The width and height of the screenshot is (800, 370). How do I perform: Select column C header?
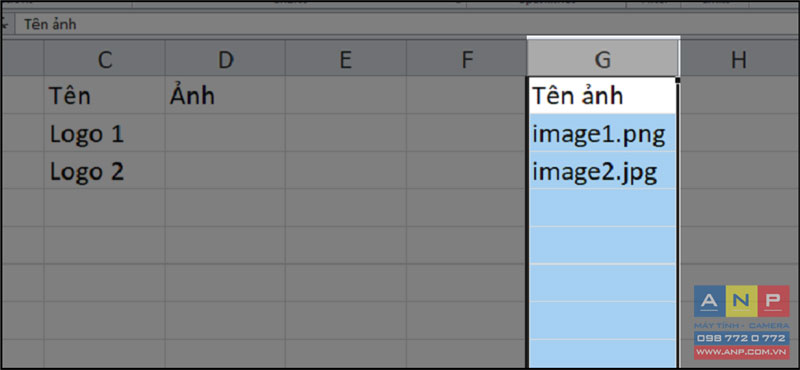click(105, 59)
